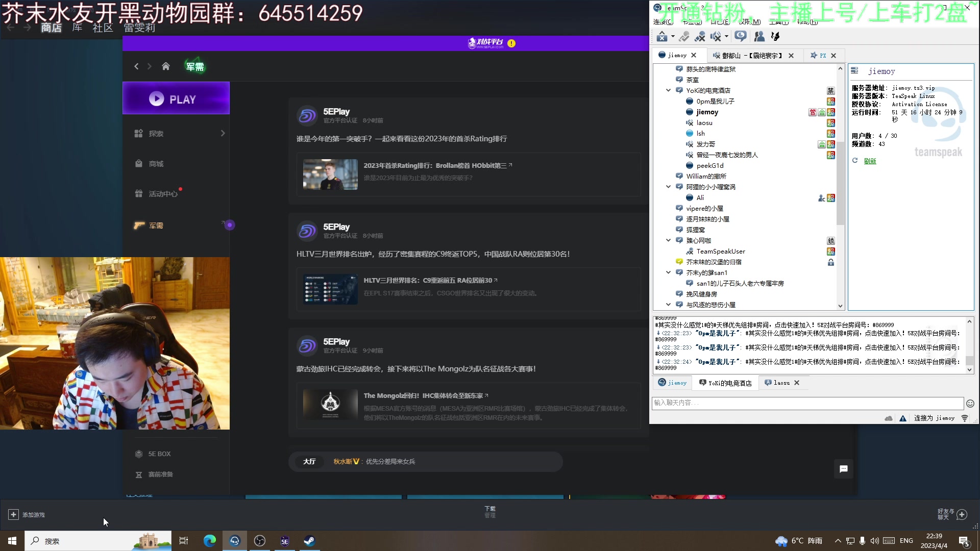Click the connection wifi icon in TeamSpeak status

(x=965, y=418)
